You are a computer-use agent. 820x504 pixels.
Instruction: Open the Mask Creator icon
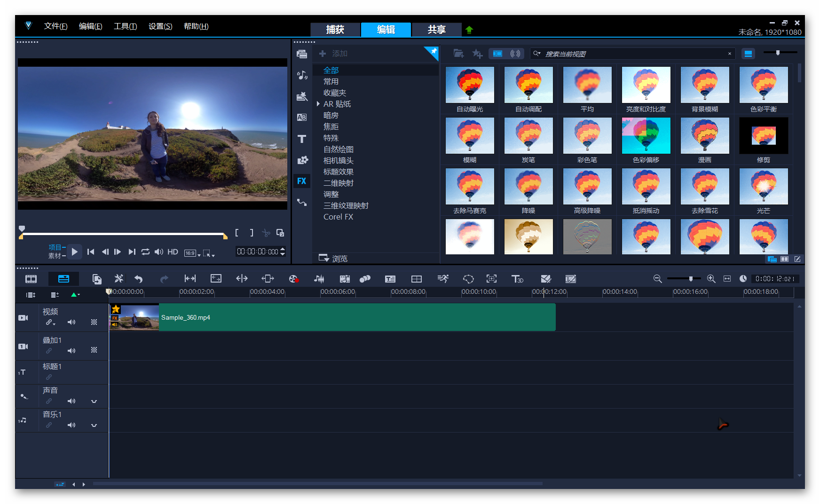(x=468, y=279)
